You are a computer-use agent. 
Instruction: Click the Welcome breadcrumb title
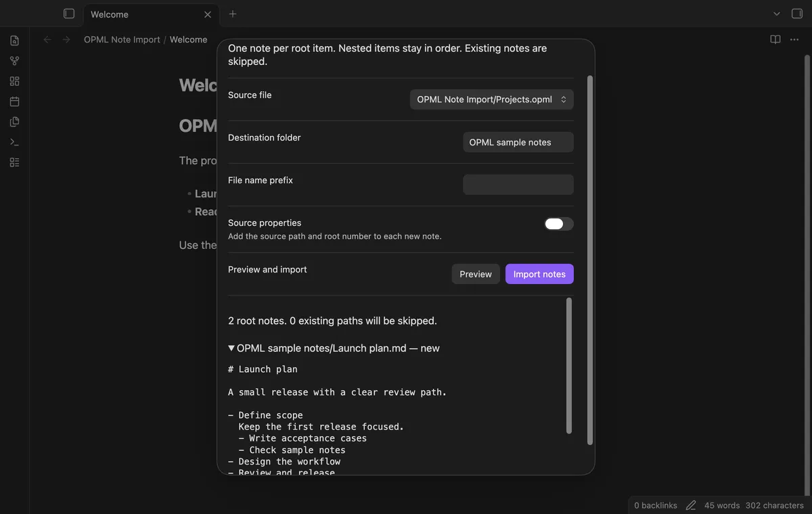click(188, 40)
